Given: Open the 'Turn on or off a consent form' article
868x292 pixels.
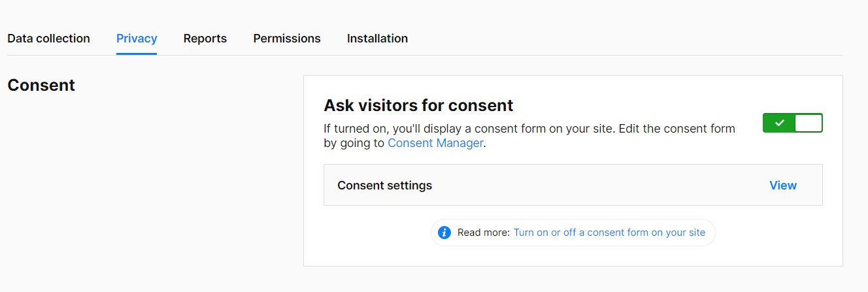Looking at the screenshot, I should click(x=609, y=233).
